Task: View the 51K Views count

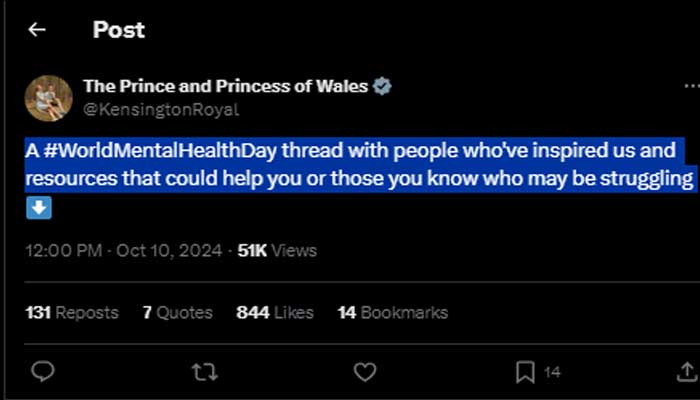Action: click(x=276, y=251)
